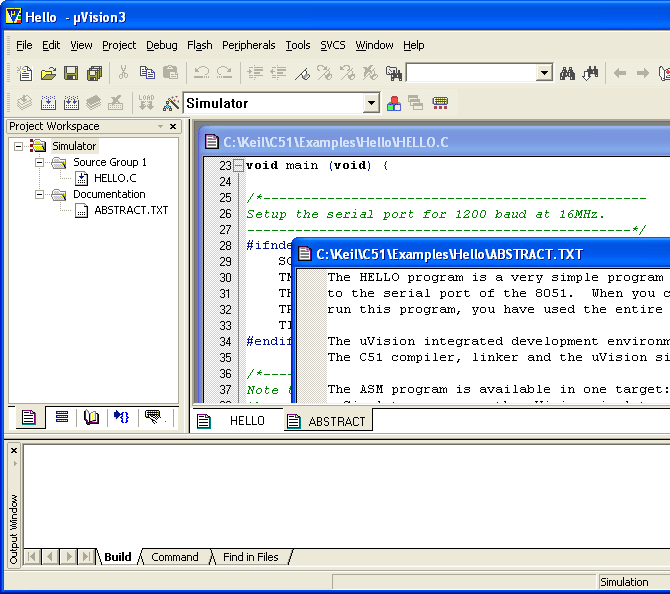This screenshot has width=670, height=594.
Task: Open Find in Files icon
Action: pos(394,73)
